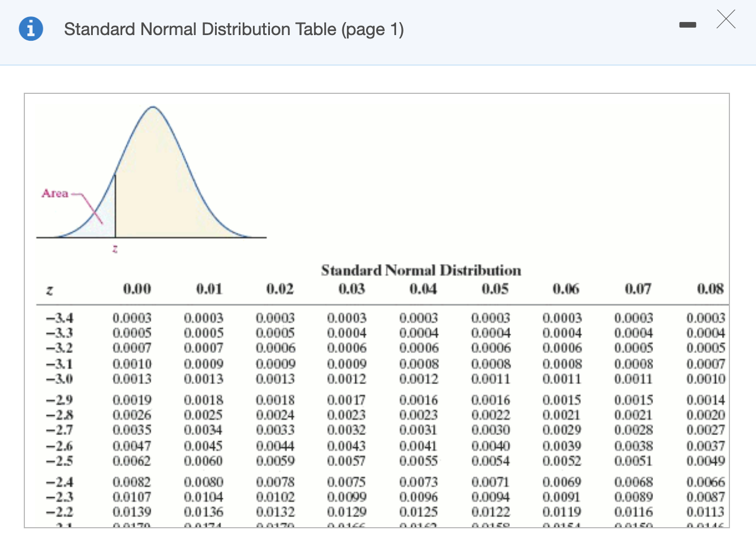Click the 0.05 column header
756x543 pixels.
(495, 289)
